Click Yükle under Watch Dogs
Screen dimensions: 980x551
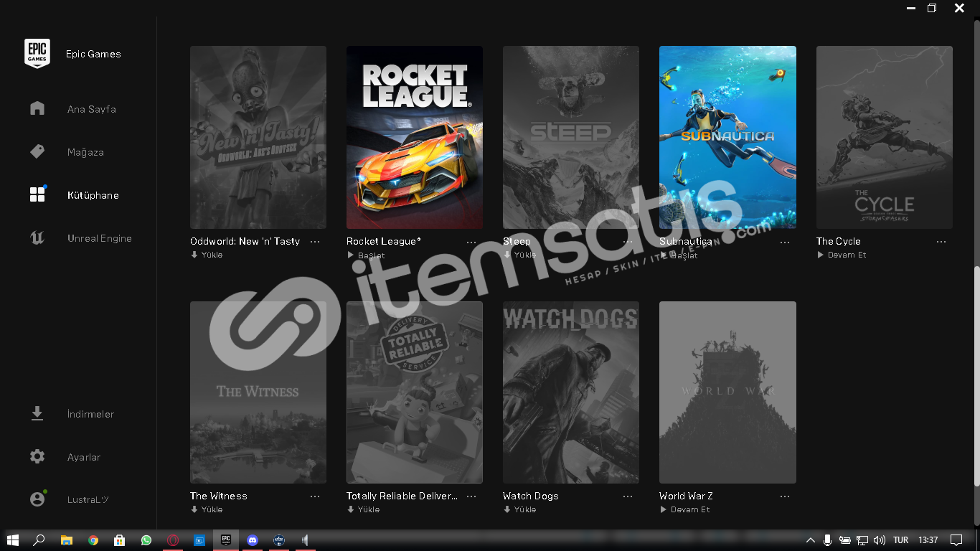[x=519, y=509]
